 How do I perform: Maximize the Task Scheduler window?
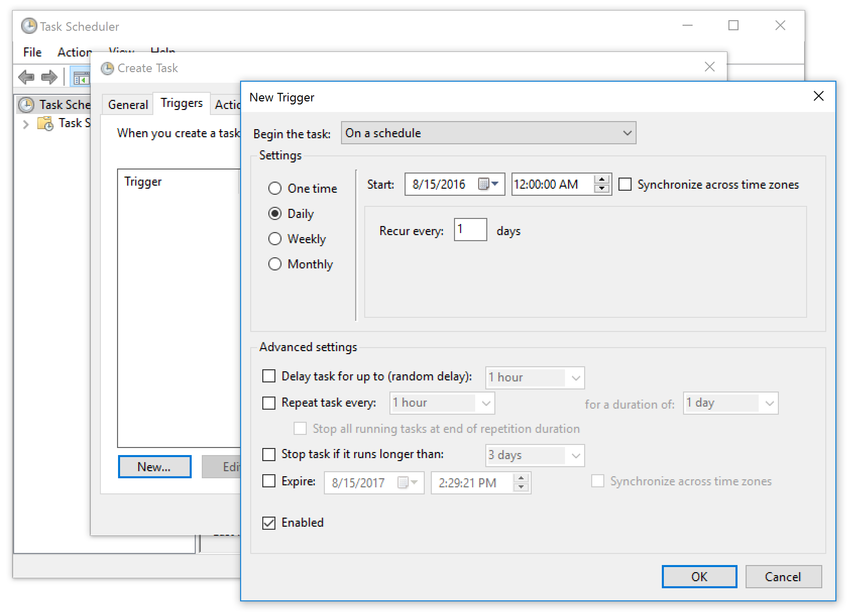pos(733,25)
